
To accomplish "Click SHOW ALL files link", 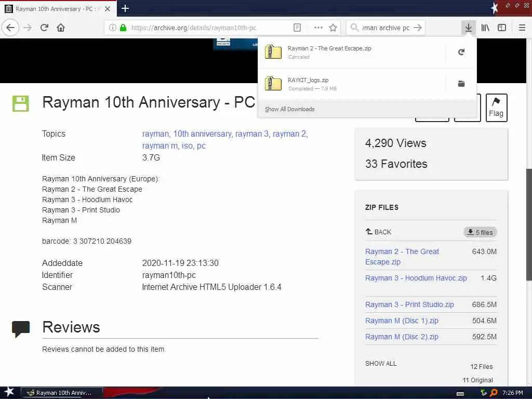I will (x=381, y=363).
